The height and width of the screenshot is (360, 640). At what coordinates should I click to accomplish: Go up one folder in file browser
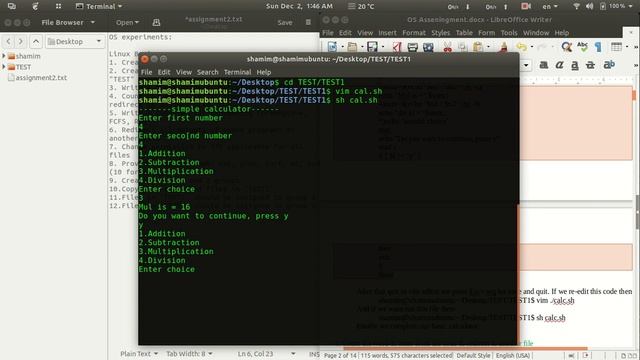click(36, 41)
